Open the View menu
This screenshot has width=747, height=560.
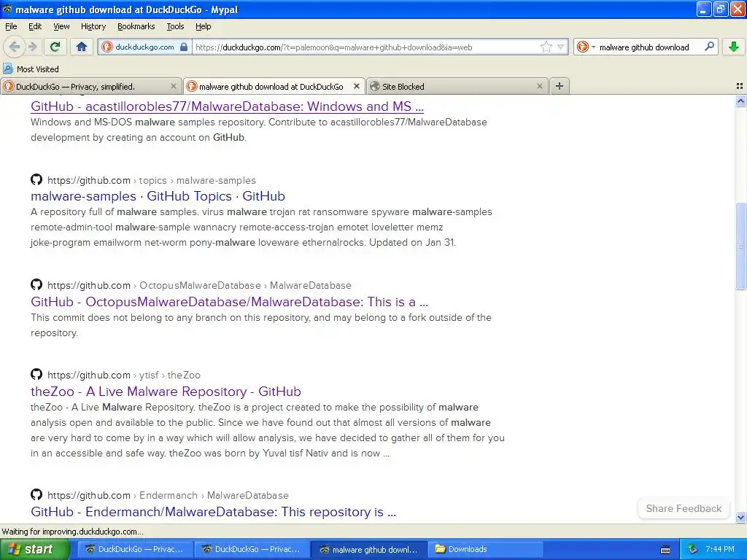click(61, 26)
